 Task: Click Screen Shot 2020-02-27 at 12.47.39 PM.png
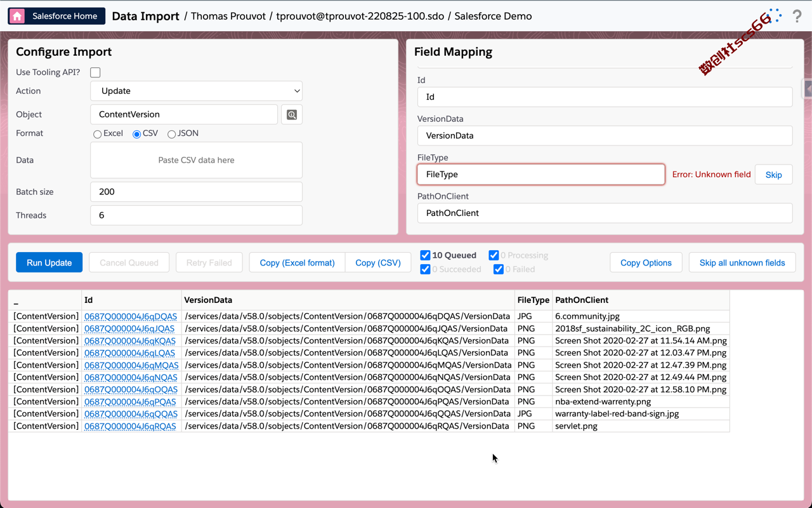[x=641, y=365]
